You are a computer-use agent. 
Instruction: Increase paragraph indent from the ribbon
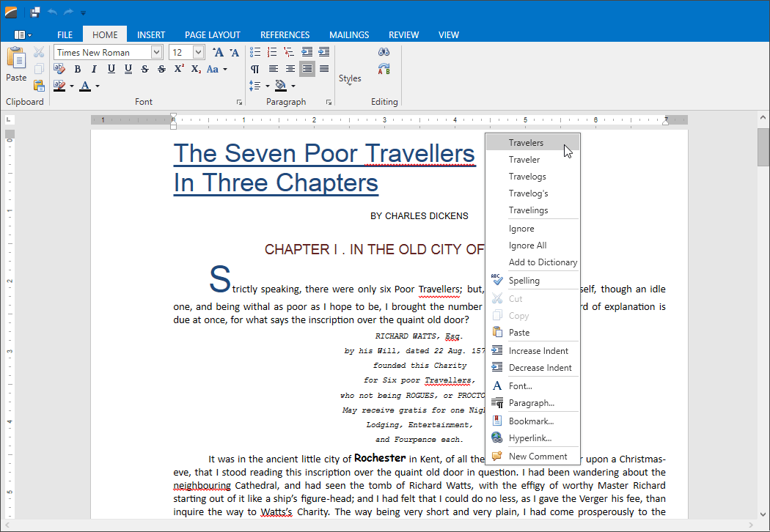click(x=323, y=51)
